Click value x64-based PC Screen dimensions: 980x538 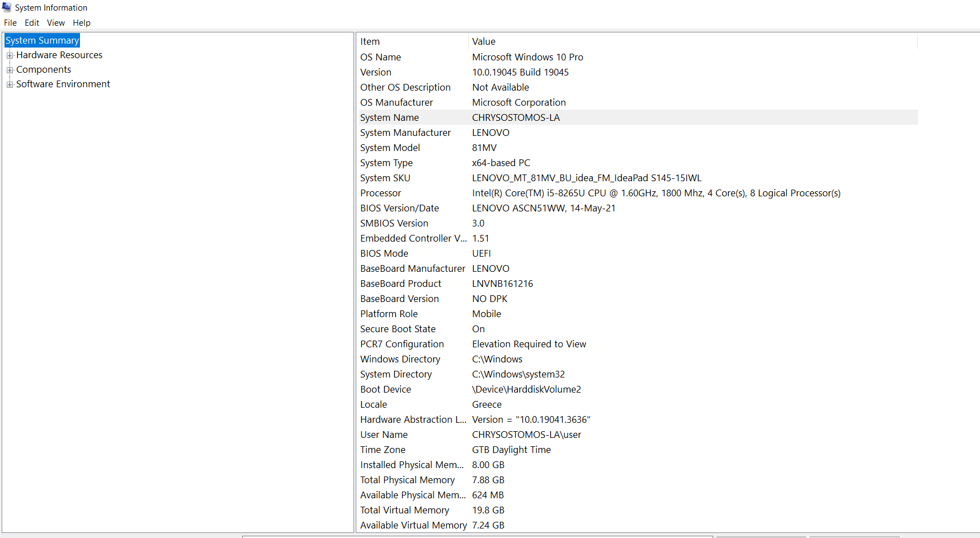pyautogui.click(x=501, y=163)
